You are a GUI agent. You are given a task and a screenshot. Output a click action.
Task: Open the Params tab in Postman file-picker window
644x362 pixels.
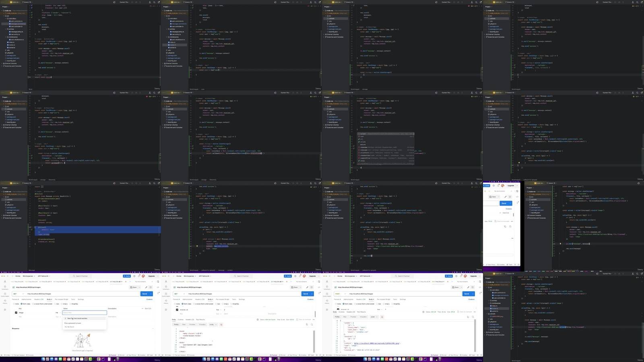pos(15,299)
